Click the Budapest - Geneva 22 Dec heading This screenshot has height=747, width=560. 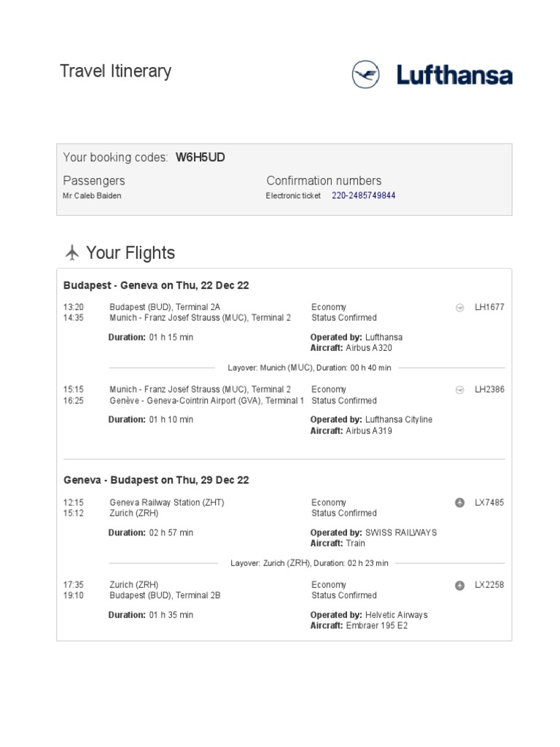[156, 285]
